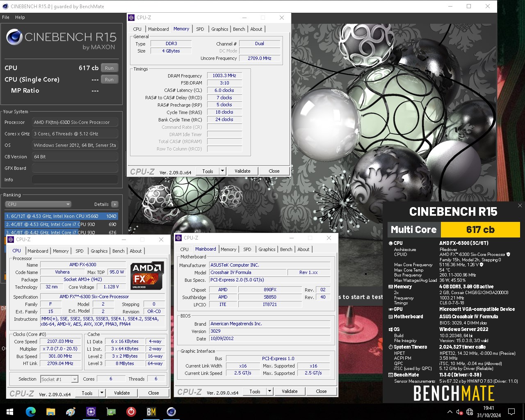Viewport: 525px width, 420px height.
Task: Click the System Timers stopwatch icon
Action: coord(390,347)
